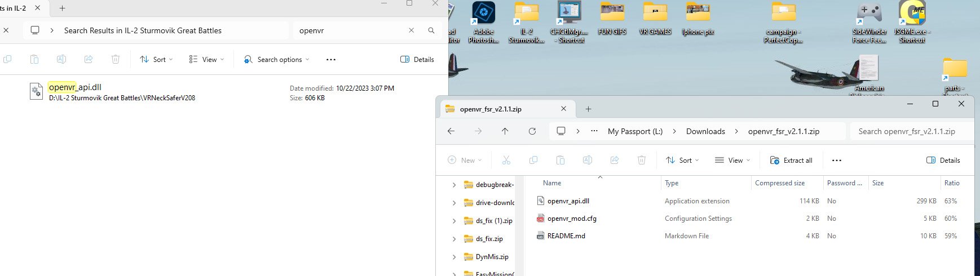This screenshot has width=980, height=276.
Task: Click Extract all in the zip window
Action: click(x=791, y=161)
